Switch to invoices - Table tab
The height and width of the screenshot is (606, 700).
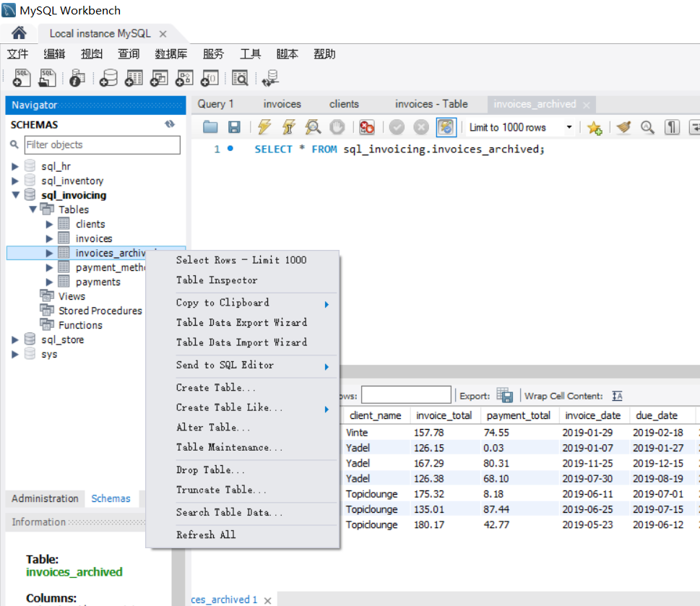point(431,104)
